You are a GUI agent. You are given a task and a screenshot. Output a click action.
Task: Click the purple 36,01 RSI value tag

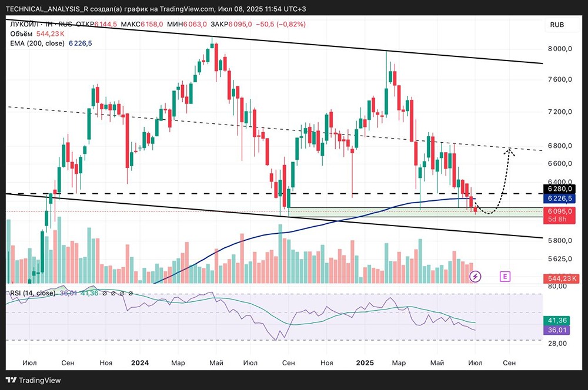point(557,330)
